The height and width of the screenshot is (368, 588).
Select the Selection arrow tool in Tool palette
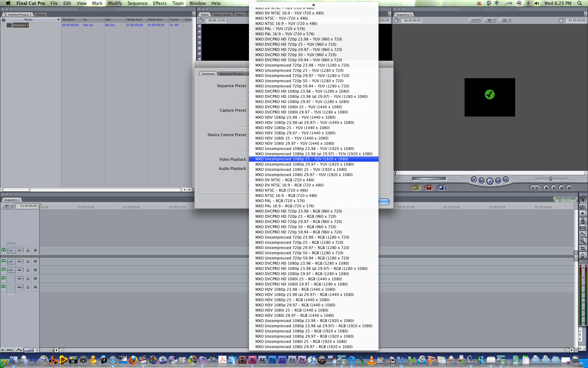point(582,200)
